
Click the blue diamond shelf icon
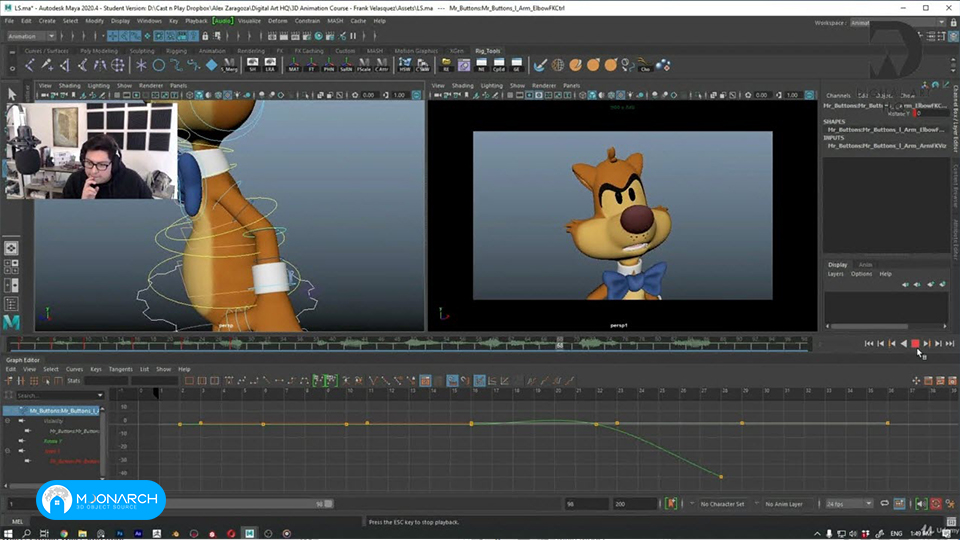coord(211,64)
